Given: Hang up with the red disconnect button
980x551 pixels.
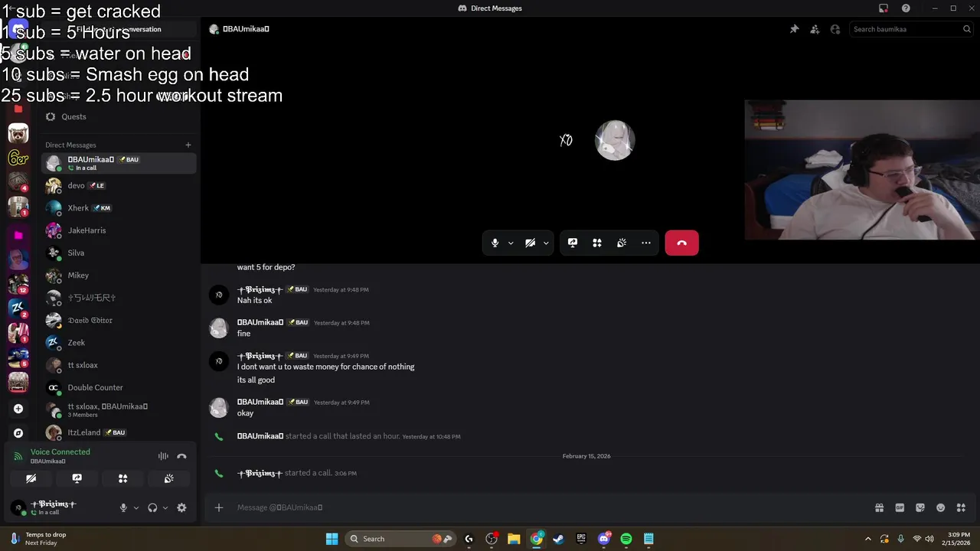Looking at the screenshot, I should click(x=681, y=243).
